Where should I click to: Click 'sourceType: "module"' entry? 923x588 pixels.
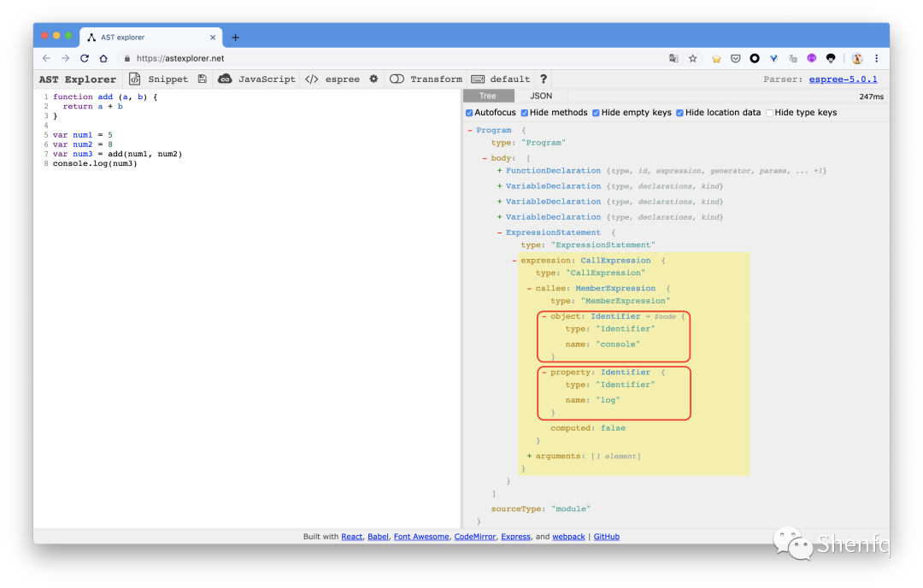[541, 509]
